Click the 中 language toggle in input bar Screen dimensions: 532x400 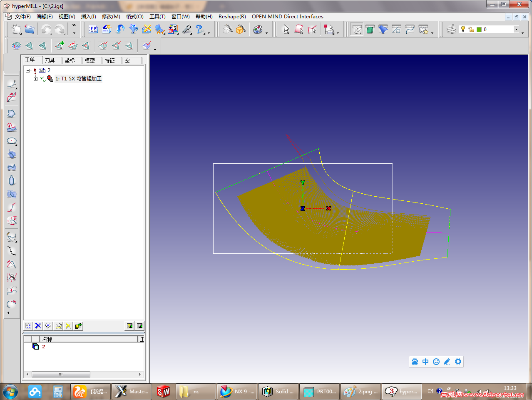coord(425,362)
